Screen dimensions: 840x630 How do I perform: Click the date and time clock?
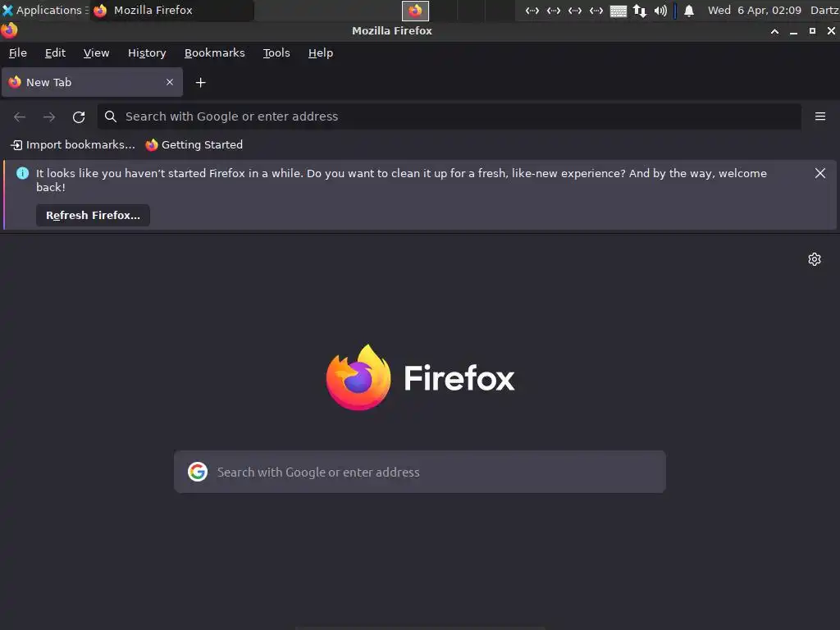755,10
